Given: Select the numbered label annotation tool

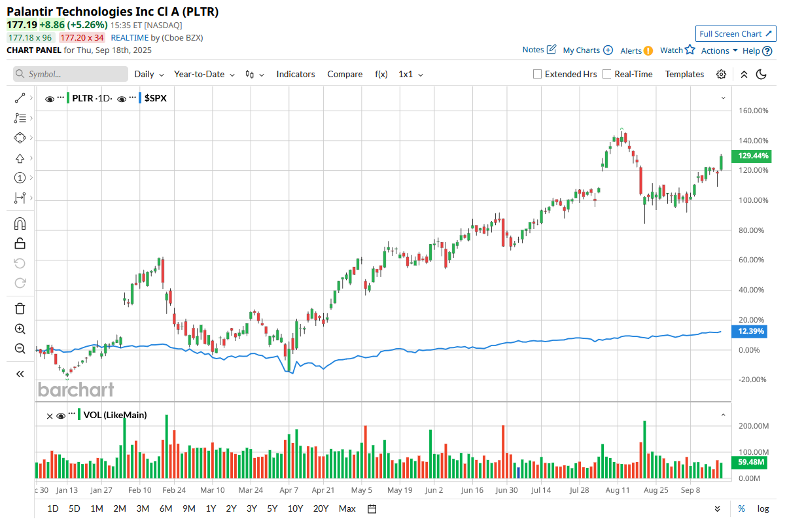Looking at the screenshot, I should tap(20, 178).
